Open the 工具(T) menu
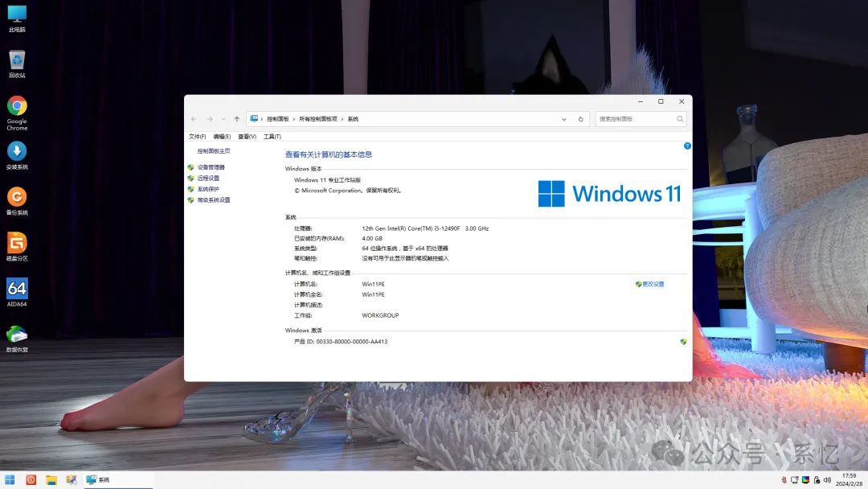 [272, 137]
